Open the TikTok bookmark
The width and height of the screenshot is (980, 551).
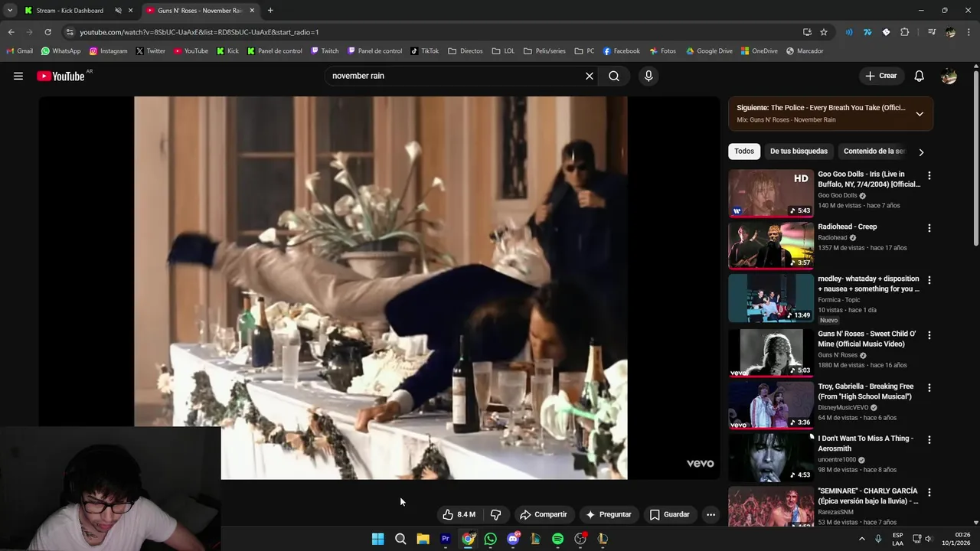(x=425, y=51)
